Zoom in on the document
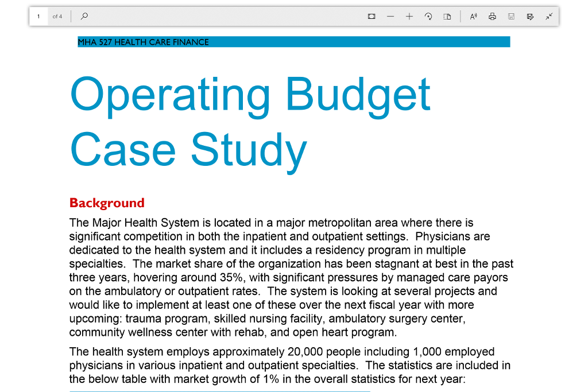588x392 pixels. [x=409, y=16]
